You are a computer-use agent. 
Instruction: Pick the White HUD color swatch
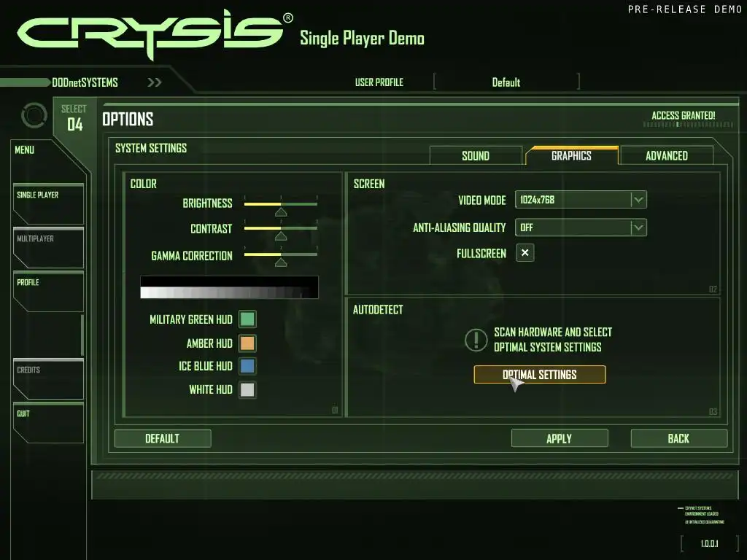247,390
